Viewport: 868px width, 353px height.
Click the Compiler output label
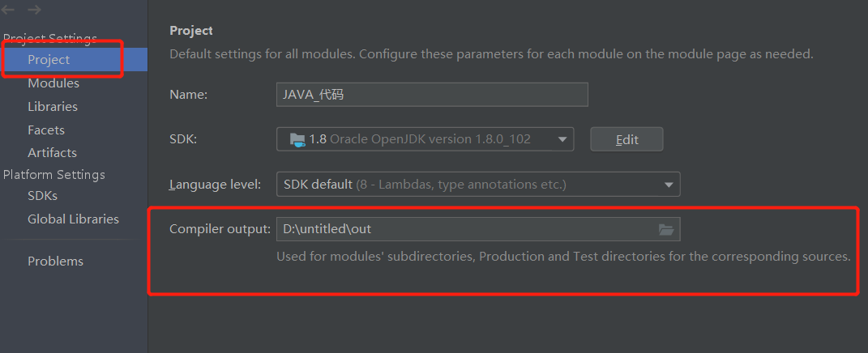click(x=219, y=229)
